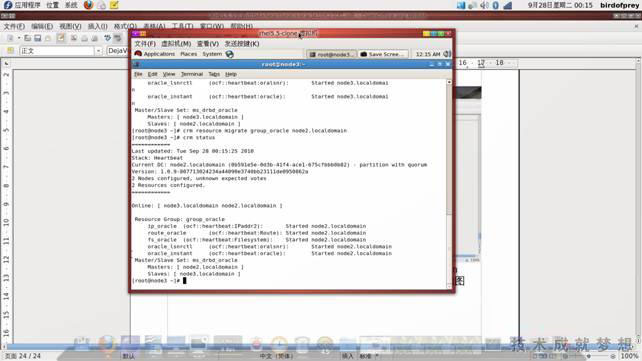The height and width of the screenshot is (361, 642).
Task: Click the Open file icon in Writer toolbar
Action: pos(27,38)
